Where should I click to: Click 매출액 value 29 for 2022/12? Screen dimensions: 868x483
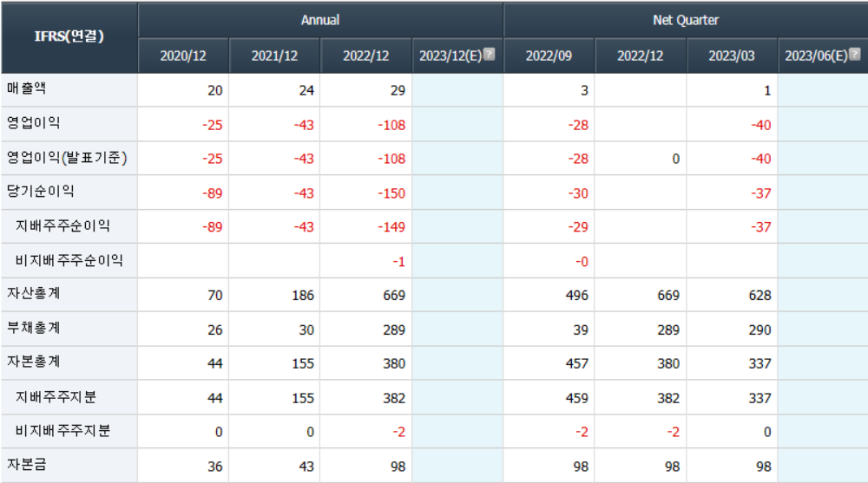point(398,91)
